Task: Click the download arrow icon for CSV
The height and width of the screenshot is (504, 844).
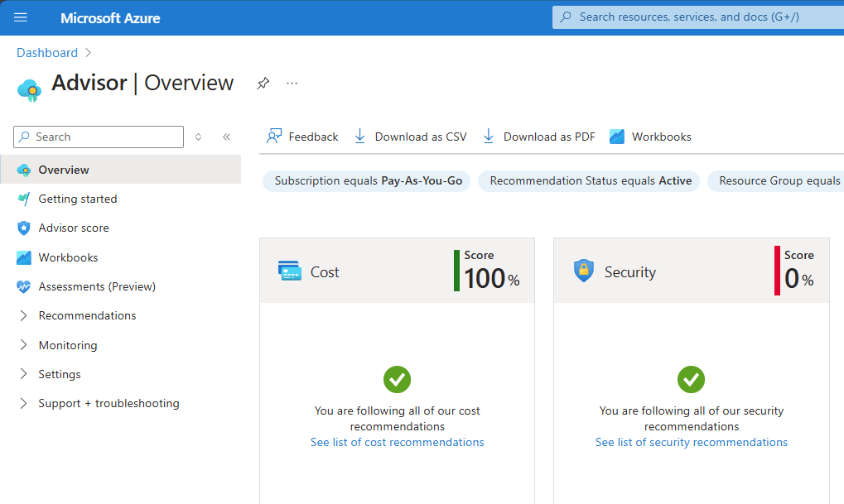Action: 360,137
